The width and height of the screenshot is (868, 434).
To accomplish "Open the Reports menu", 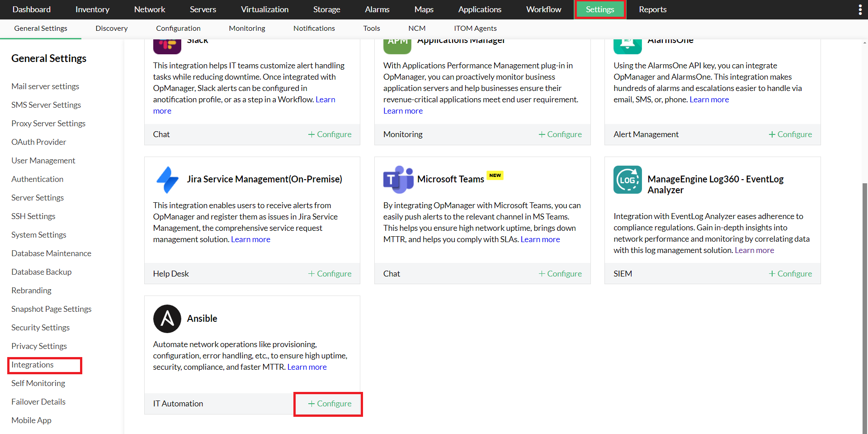I will (653, 10).
